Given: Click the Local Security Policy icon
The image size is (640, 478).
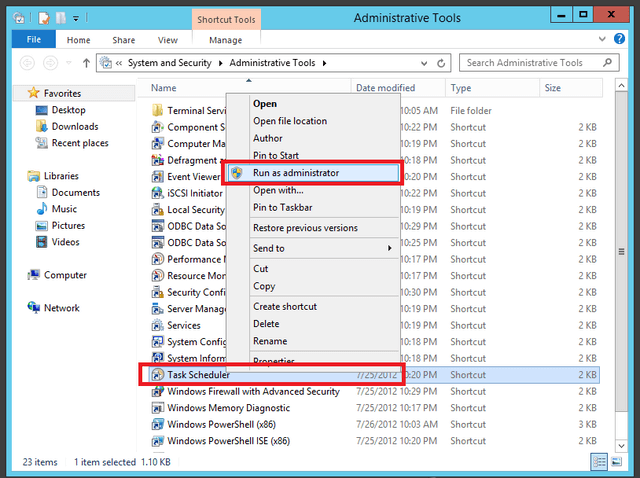Looking at the screenshot, I should point(158,210).
